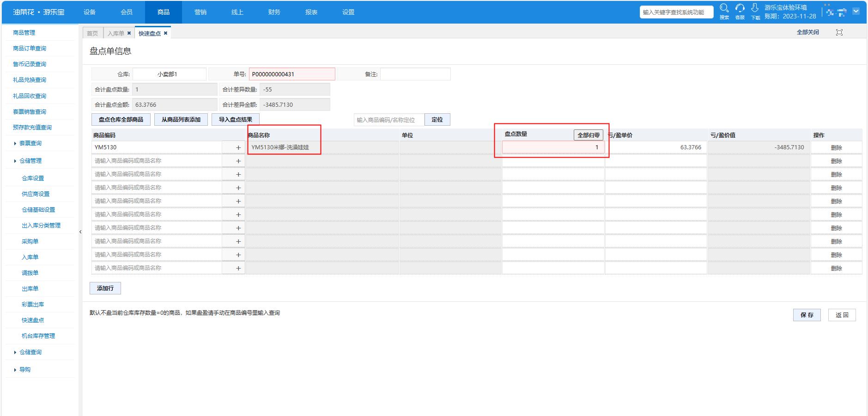Click plus button in last table row
This screenshot has height=416, width=868.
[x=238, y=268]
